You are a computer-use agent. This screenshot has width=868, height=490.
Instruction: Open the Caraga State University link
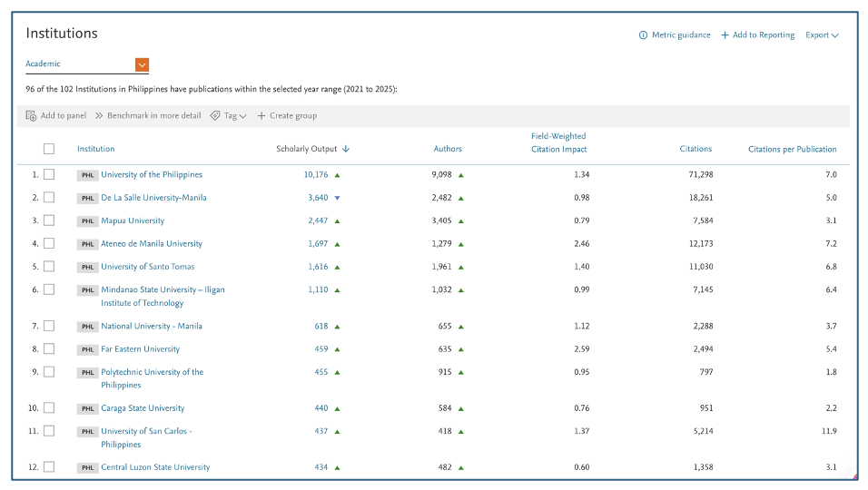click(143, 408)
